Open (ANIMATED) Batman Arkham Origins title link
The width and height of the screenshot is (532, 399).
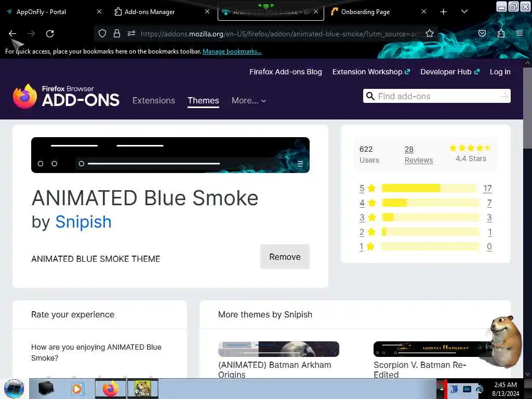click(x=275, y=369)
